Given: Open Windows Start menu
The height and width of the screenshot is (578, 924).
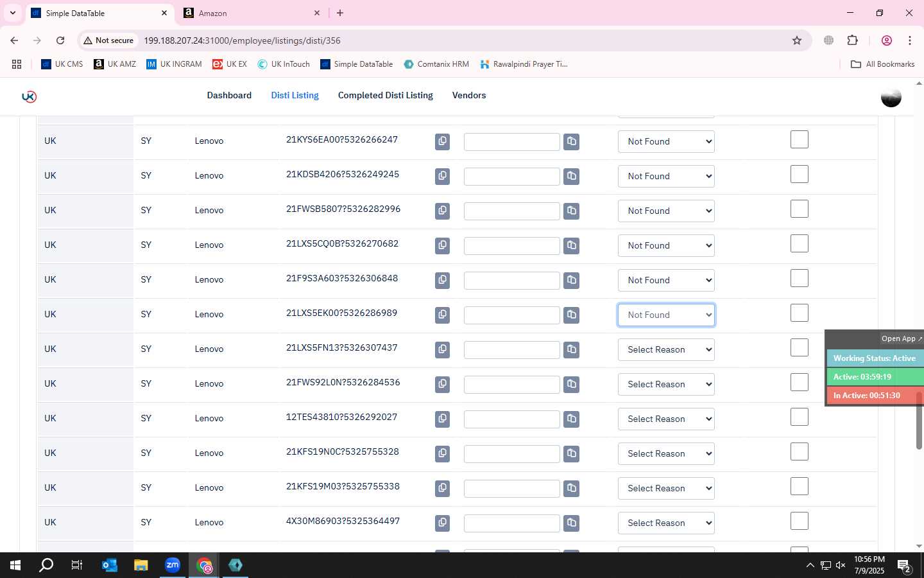Looking at the screenshot, I should coord(15,565).
